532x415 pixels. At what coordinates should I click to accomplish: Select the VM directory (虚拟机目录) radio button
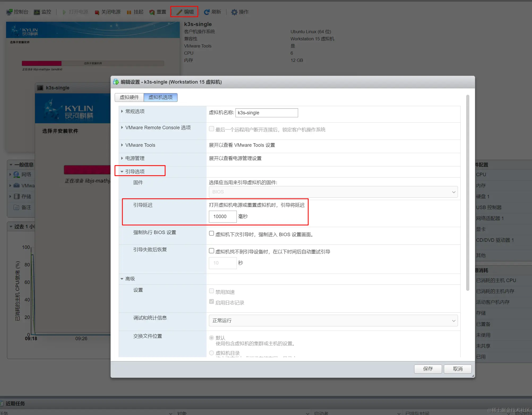coord(212,353)
